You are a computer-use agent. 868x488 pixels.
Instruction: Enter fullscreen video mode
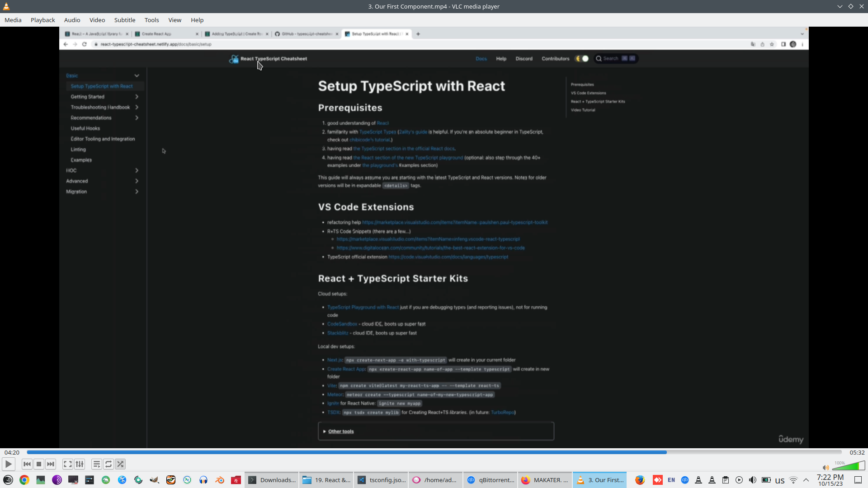point(67,464)
